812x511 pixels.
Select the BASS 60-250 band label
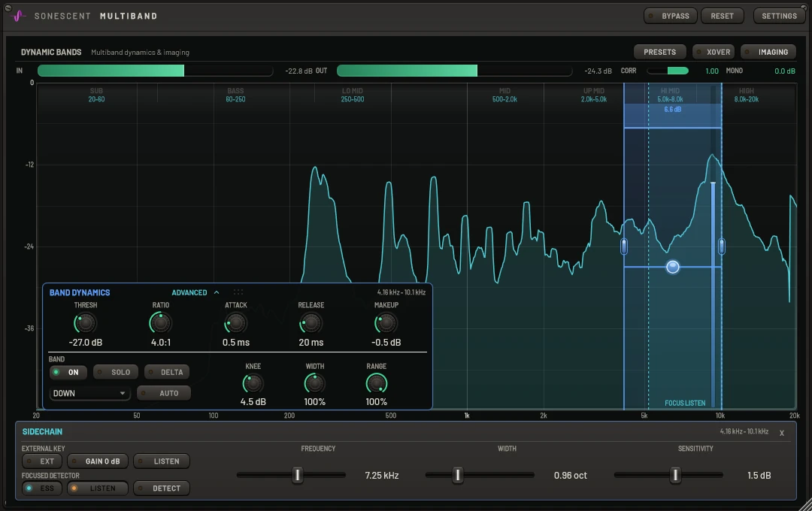(235, 95)
